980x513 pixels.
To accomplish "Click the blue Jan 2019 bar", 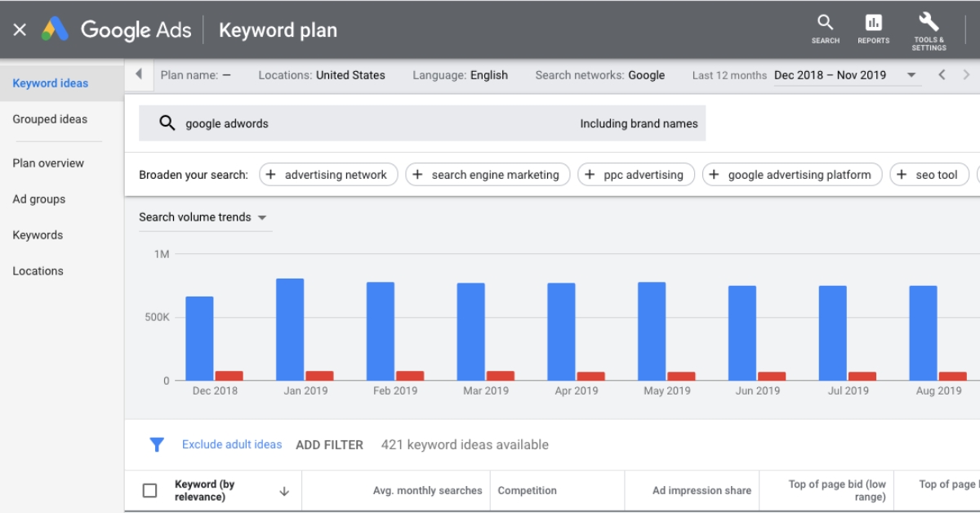I will [290, 329].
